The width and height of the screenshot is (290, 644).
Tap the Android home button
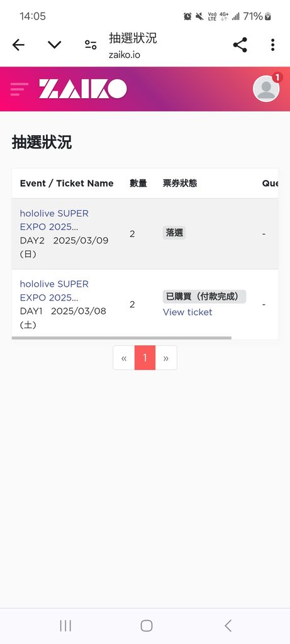coord(146,626)
